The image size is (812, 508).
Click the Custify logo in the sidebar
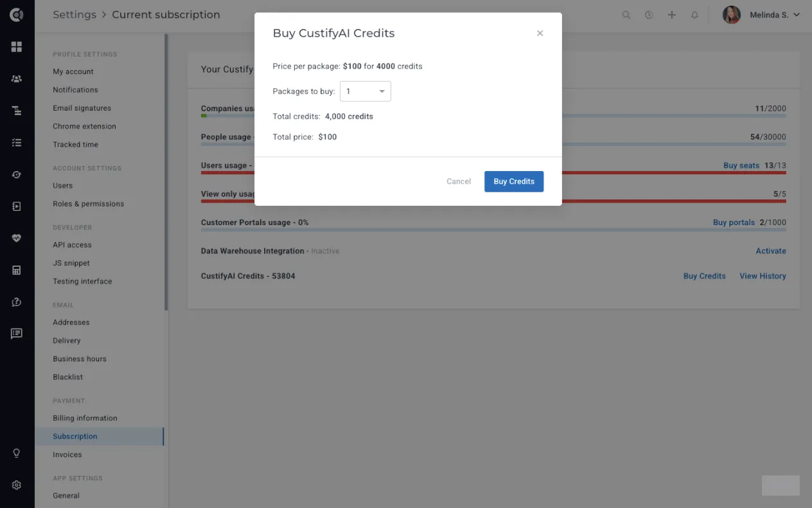[x=17, y=14]
